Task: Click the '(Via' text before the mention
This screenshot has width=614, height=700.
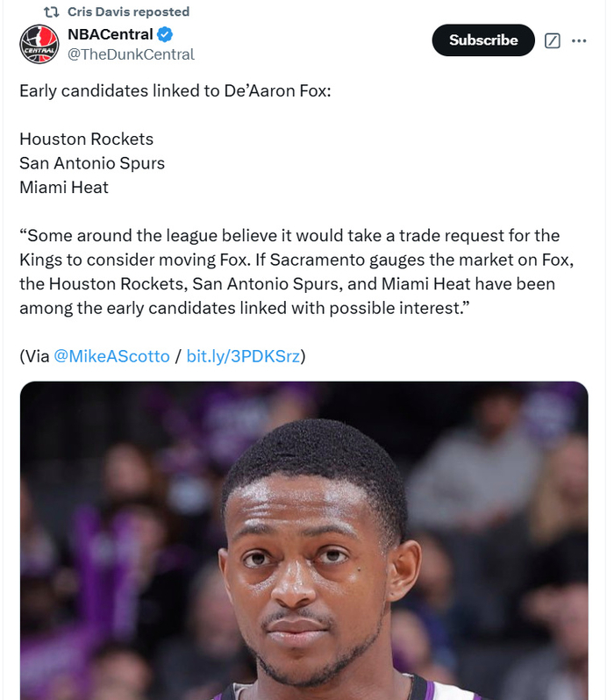Action: tap(34, 356)
